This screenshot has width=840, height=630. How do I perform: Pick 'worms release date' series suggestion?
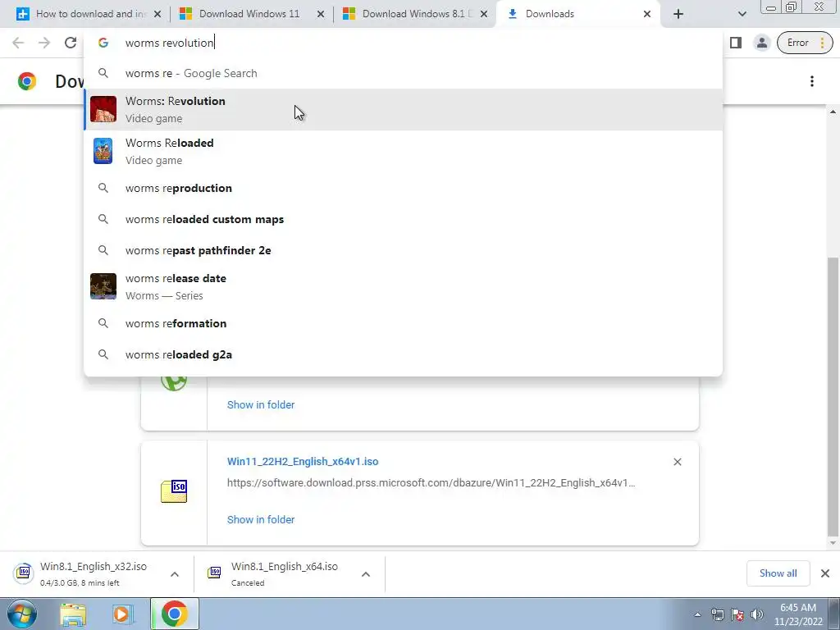coord(403,286)
